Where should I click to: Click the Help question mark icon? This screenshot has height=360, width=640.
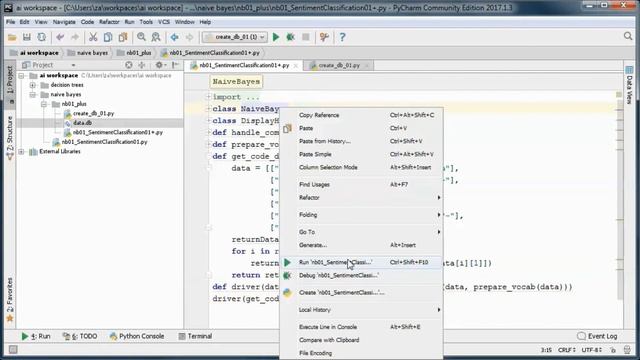pos(342,37)
